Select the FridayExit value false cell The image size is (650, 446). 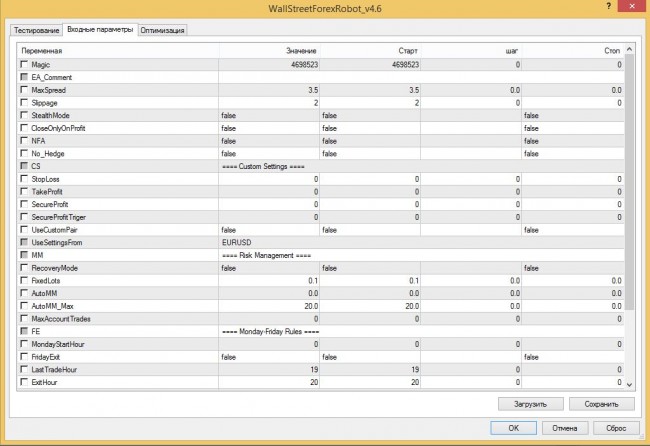click(269, 357)
